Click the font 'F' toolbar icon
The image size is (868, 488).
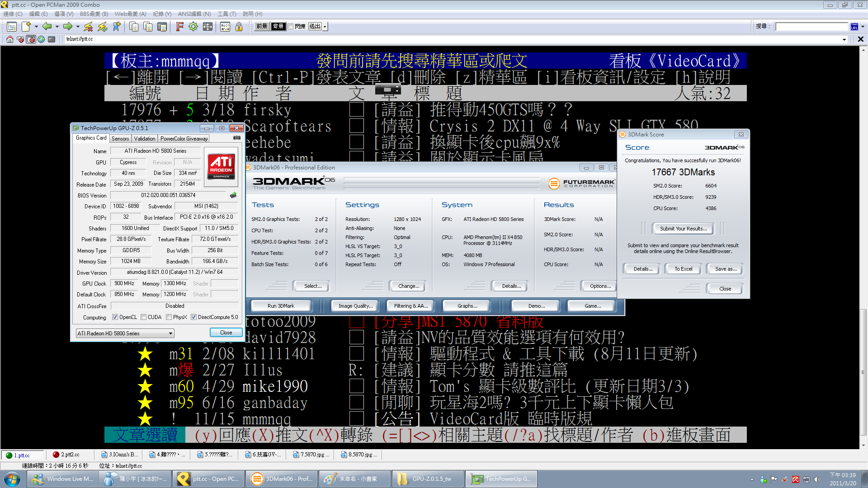pyautogui.click(x=179, y=27)
